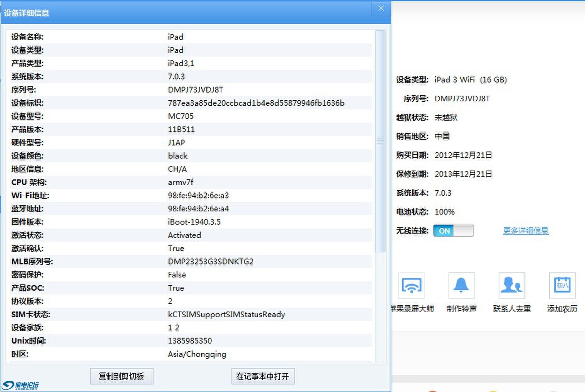Open the contacts deduplication tool (联系人去重)
The width and height of the screenshot is (585, 392).
[x=512, y=286]
